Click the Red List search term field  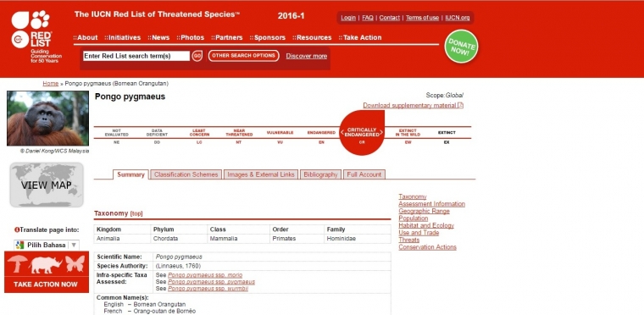(136, 56)
